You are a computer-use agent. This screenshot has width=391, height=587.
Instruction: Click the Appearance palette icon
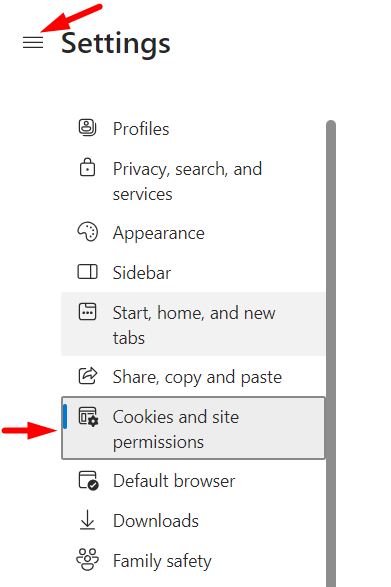point(88,232)
